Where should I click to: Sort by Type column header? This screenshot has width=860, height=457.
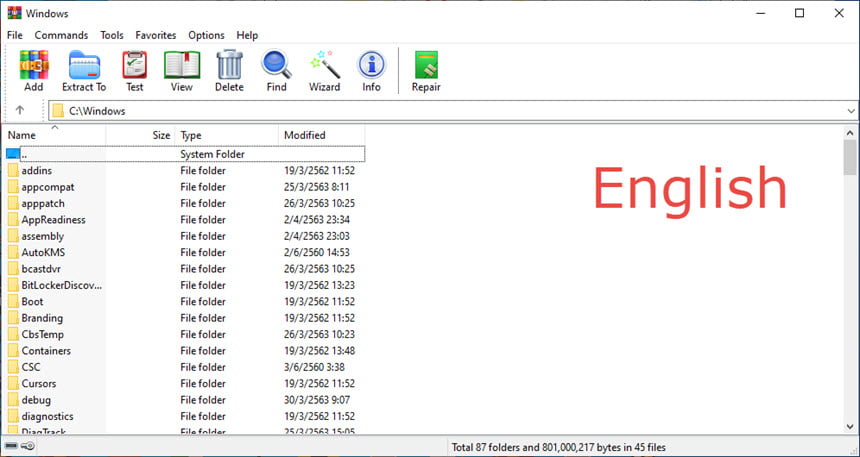coord(227,135)
